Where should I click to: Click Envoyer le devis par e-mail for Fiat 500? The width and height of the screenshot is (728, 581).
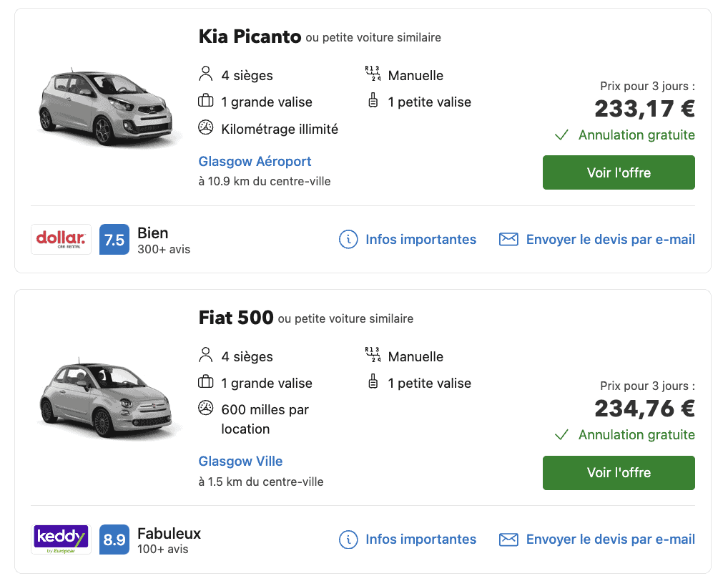click(x=609, y=539)
